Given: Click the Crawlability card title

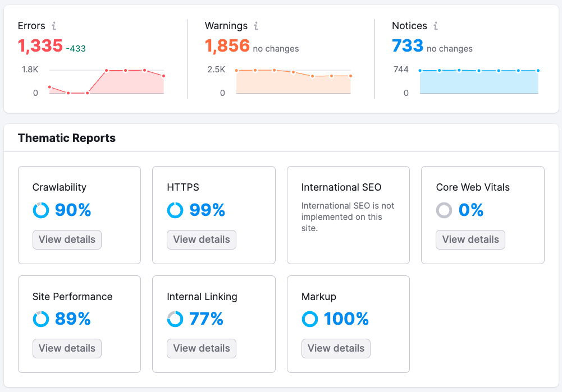Looking at the screenshot, I should pos(60,187).
